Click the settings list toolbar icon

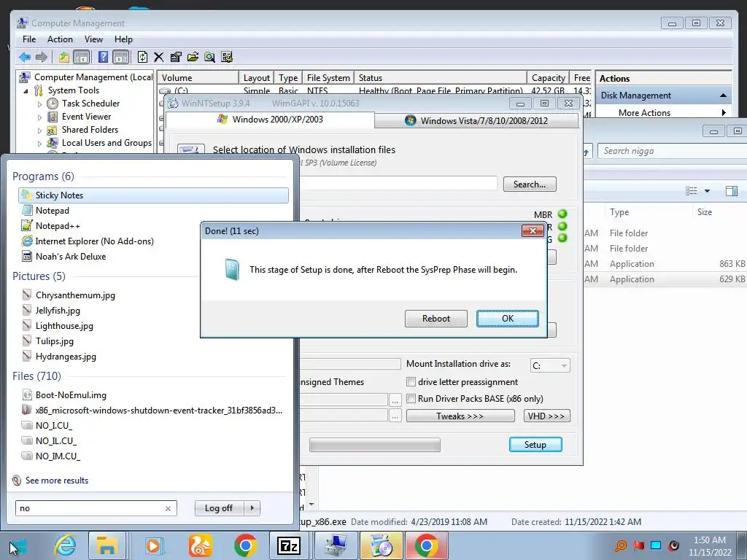point(227,58)
